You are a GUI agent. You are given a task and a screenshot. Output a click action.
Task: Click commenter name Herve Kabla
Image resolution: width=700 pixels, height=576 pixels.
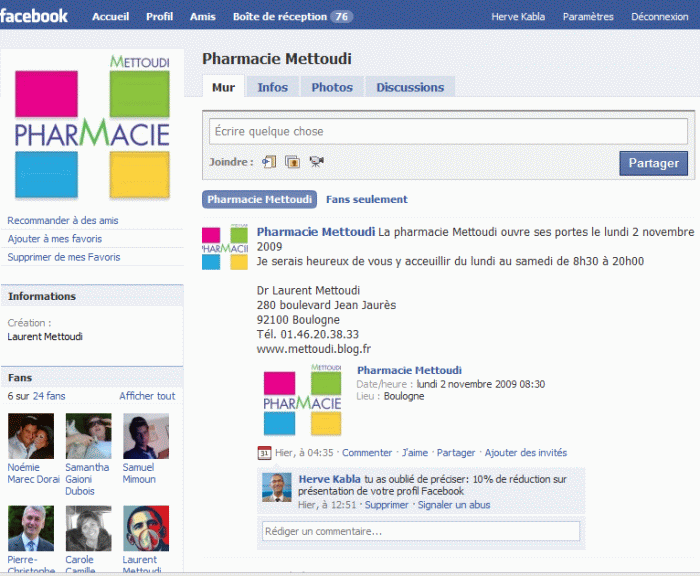click(329, 479)
